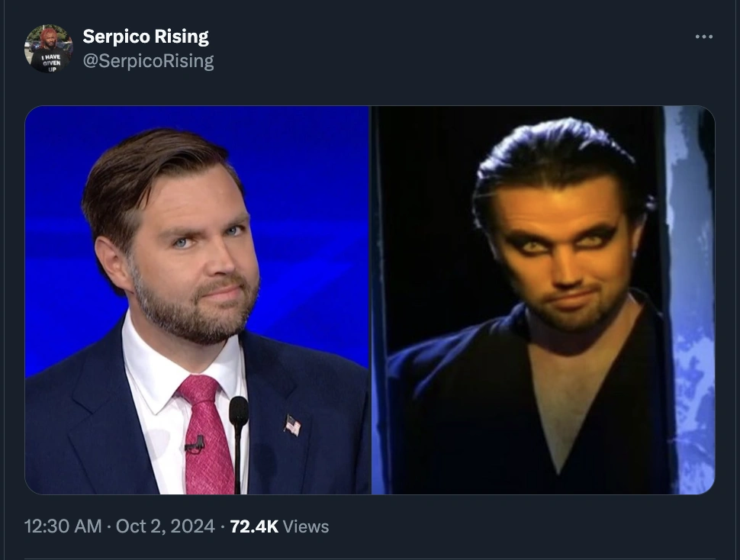Viewport: 740px width, 560px height.
Task: Click the 72.4K view count number
Action: (x=253, y=526)
